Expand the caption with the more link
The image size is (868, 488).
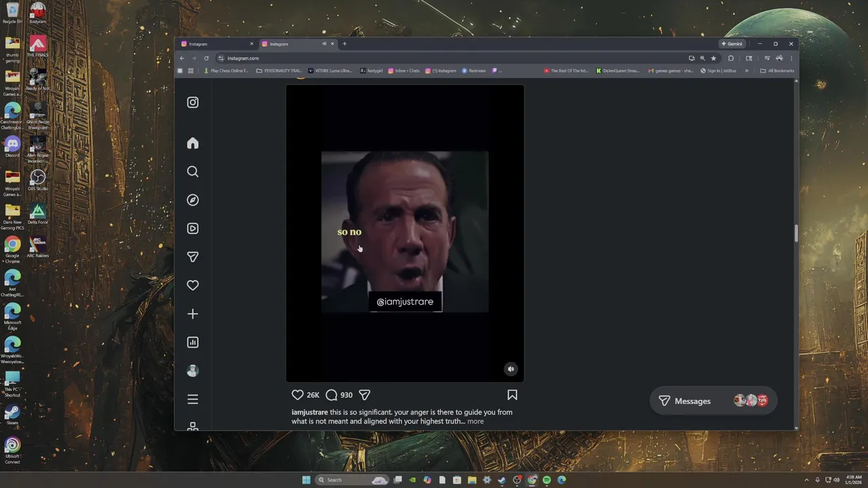(475, 422)
